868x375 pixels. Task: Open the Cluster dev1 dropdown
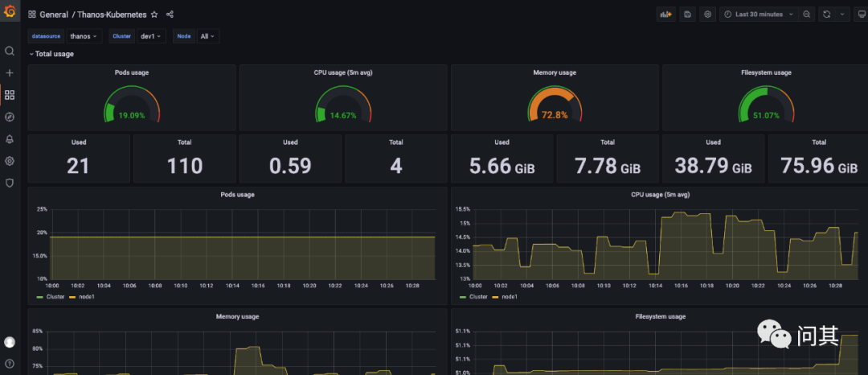point(150,36)
